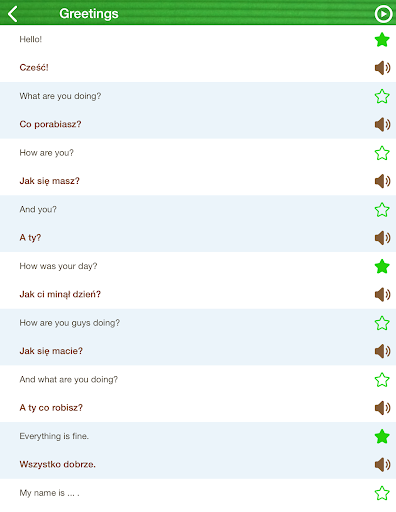Favorite the How are you? phrase

pos(382,153)
